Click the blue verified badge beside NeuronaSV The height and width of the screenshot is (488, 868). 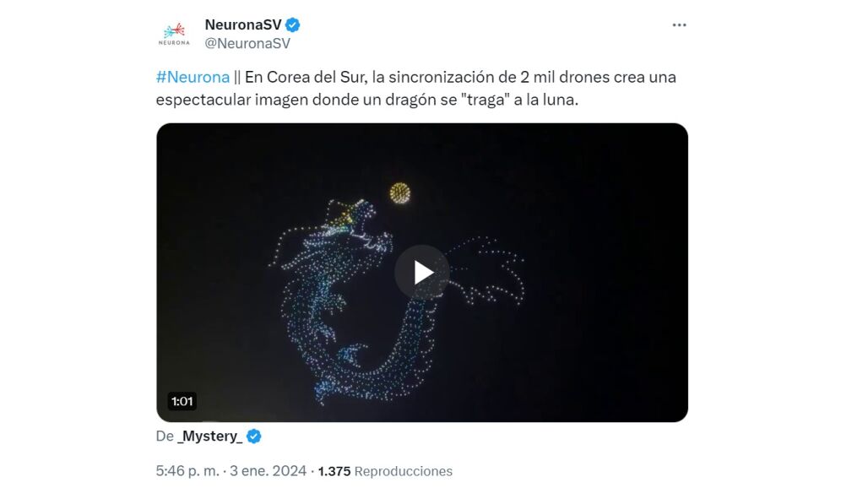[x=292, y=24]
